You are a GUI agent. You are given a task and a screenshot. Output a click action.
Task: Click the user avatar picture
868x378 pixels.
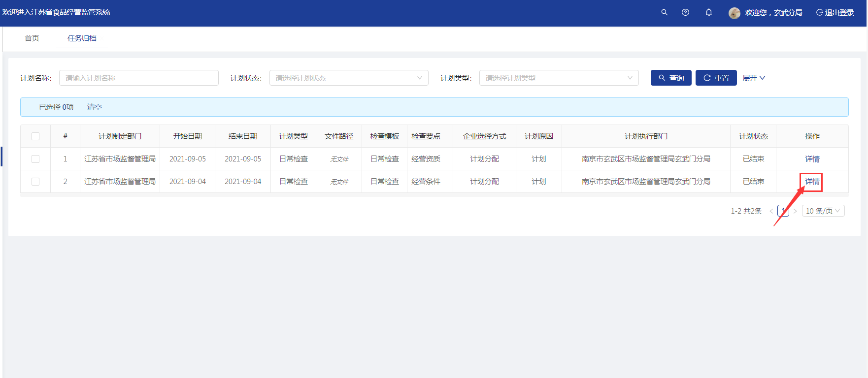point(734,13)
